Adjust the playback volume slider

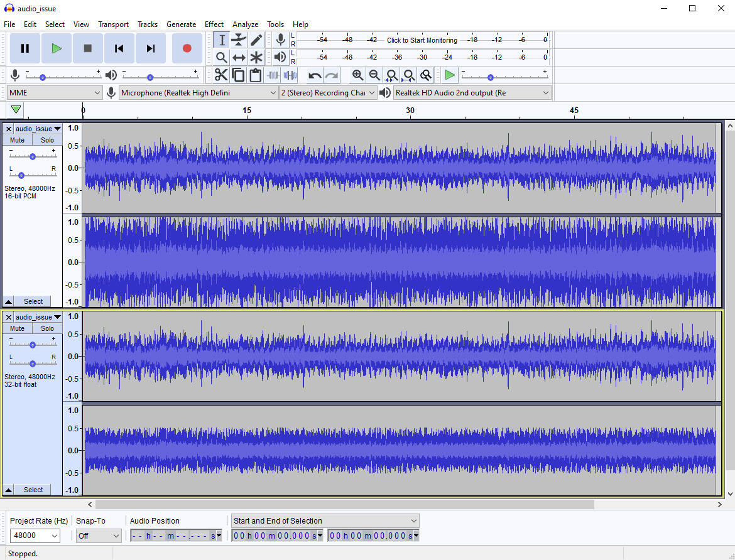(160, 75)
